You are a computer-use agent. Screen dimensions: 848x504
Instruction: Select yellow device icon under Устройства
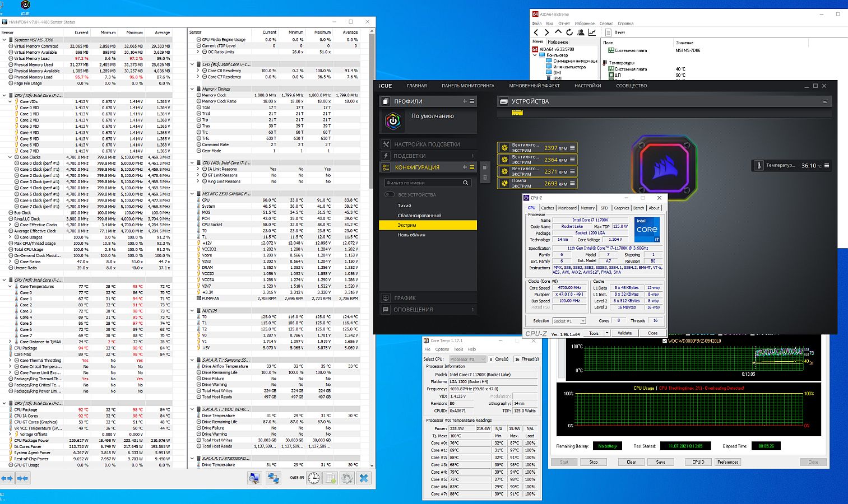point(517,113)
